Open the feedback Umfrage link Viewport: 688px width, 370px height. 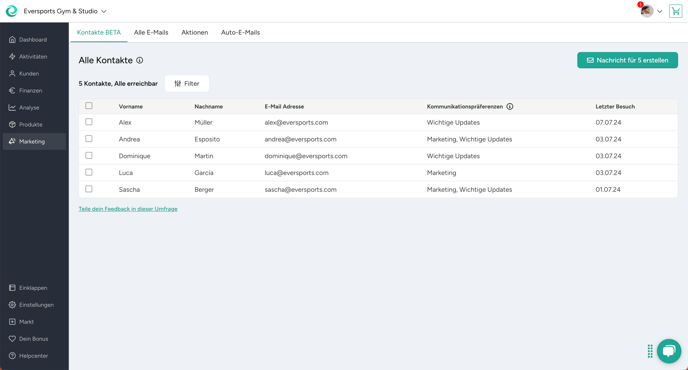128,209
